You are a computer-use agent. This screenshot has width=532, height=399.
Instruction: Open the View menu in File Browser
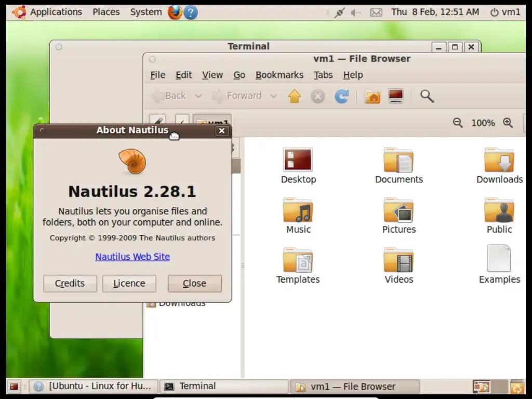pyautogui.click(x=212, y=75)
